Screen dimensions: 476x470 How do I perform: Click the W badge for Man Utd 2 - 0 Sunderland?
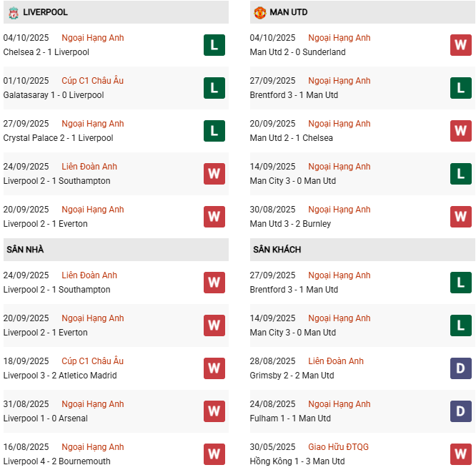pyautogui.click(x=461, y=45)
